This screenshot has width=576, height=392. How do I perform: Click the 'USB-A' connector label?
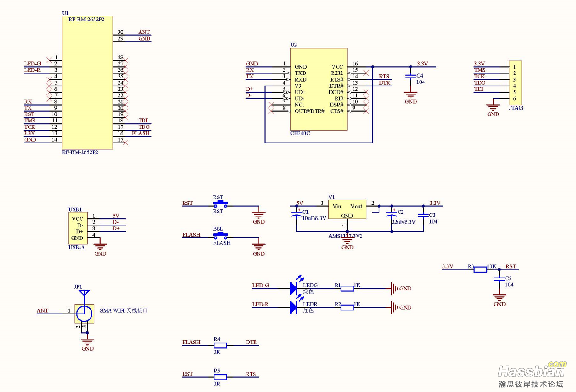click(x=76, y=247)
